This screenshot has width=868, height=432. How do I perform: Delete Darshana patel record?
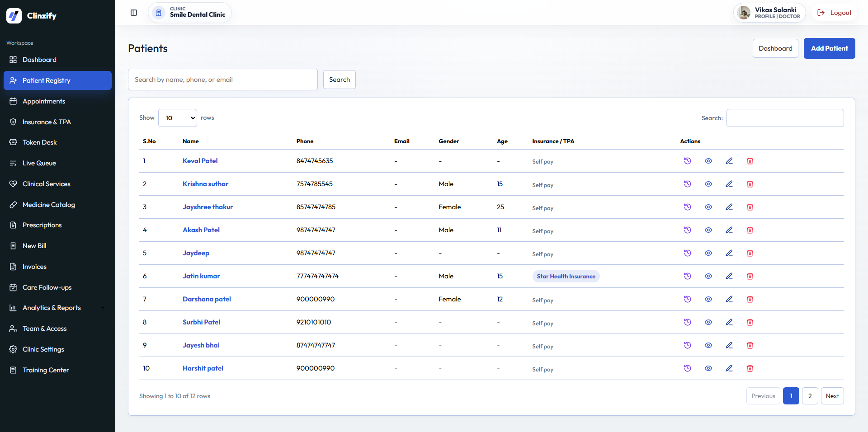pyautogui.click(x=750, y=299)
